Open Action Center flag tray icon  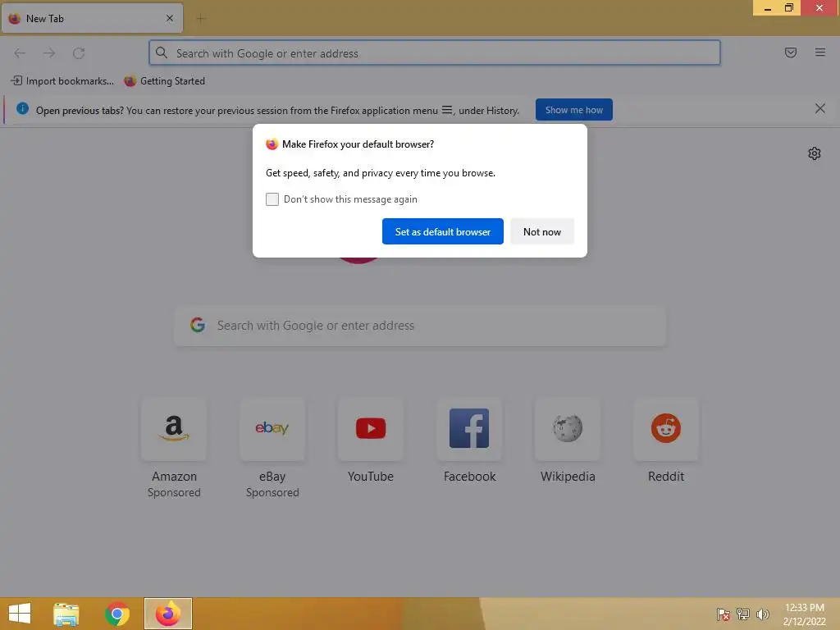pos(723,614)
